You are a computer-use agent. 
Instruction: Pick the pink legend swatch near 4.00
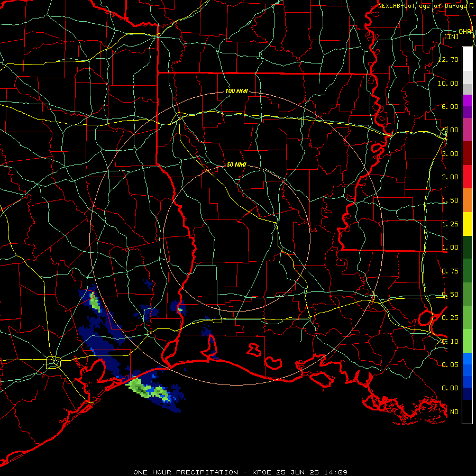click(x=467, y=130)
